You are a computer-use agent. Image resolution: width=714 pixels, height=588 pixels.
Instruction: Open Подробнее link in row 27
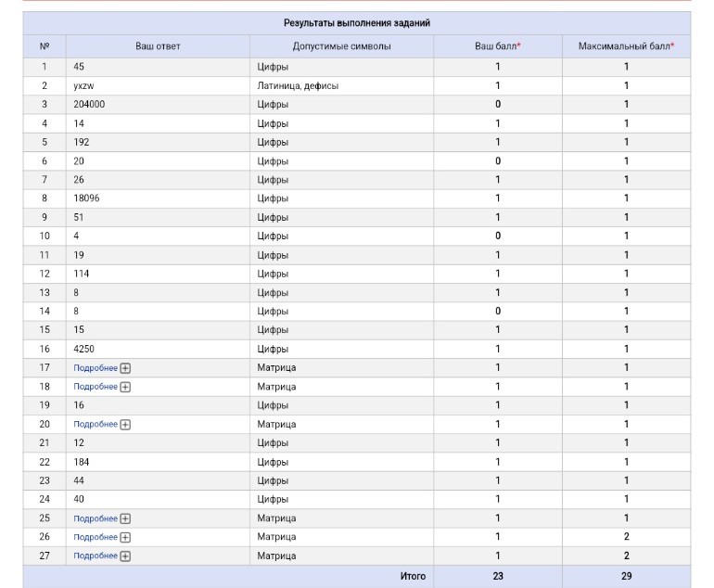coord(96,556)
